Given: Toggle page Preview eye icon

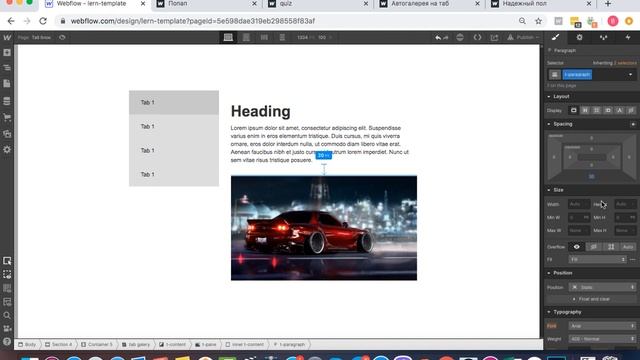Looking at the screenshot, I should coord(62,37).
